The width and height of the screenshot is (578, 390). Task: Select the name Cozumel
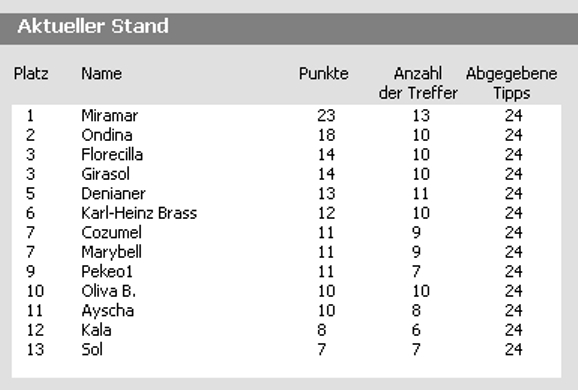(111, 233)
